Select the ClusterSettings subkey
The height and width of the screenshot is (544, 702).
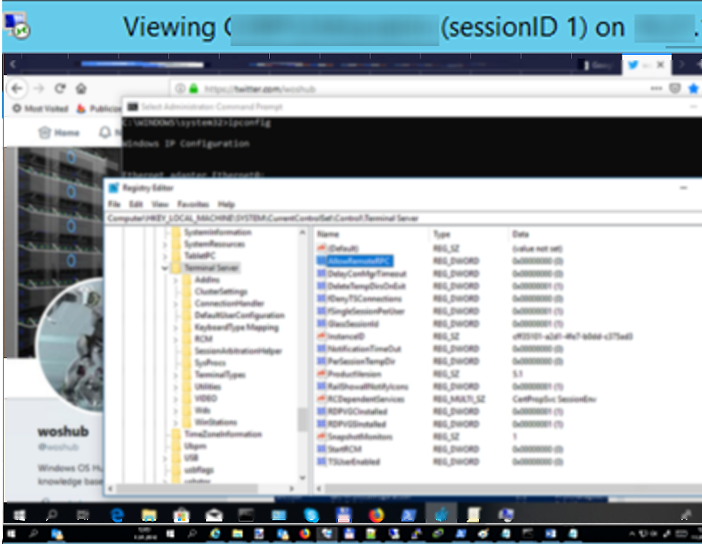221,291
